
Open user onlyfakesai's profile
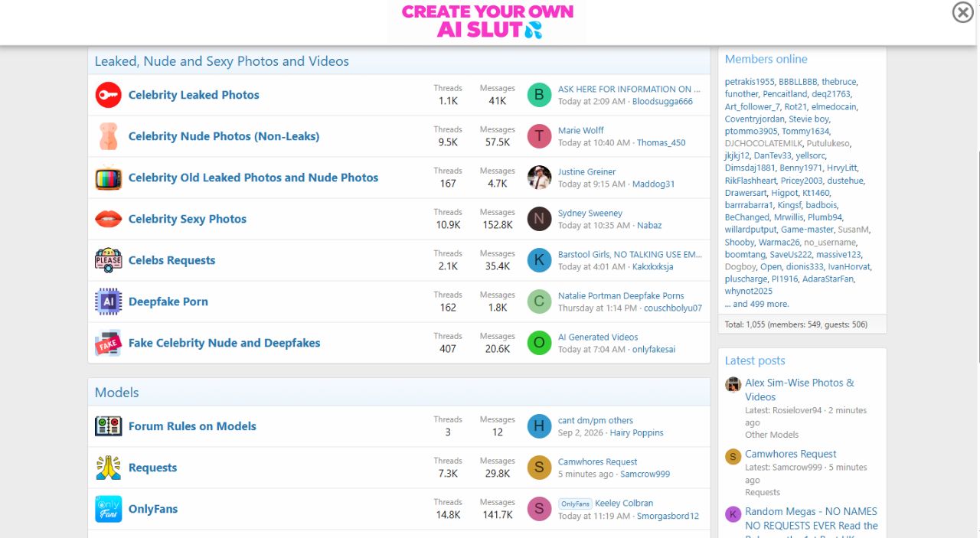654,349
